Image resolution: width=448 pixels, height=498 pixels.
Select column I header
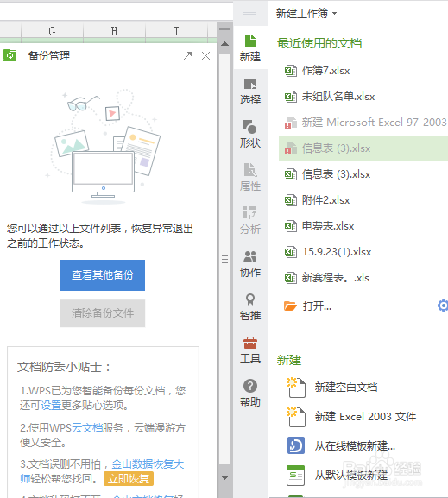pyautogui.click(x=177, y=31)
